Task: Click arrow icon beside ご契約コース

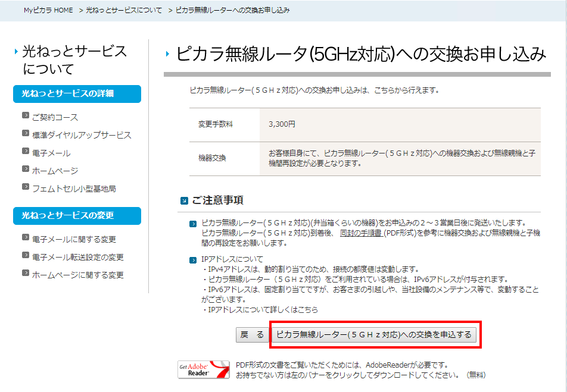Action: click(x=25, y=115)
